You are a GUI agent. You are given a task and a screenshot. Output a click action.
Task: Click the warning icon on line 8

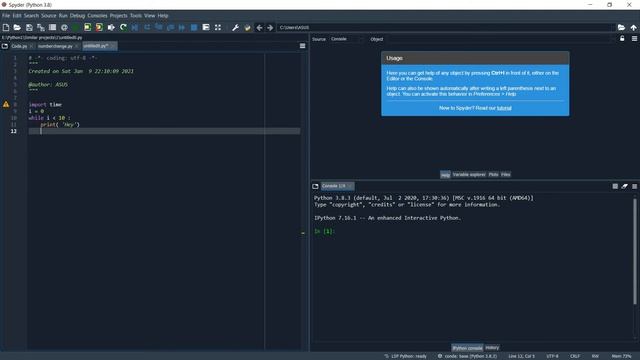pyautogui.click(x=6, y=104)
